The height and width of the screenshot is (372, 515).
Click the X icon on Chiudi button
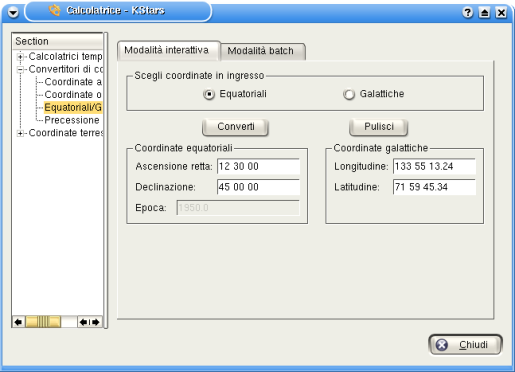pos(442,345)
